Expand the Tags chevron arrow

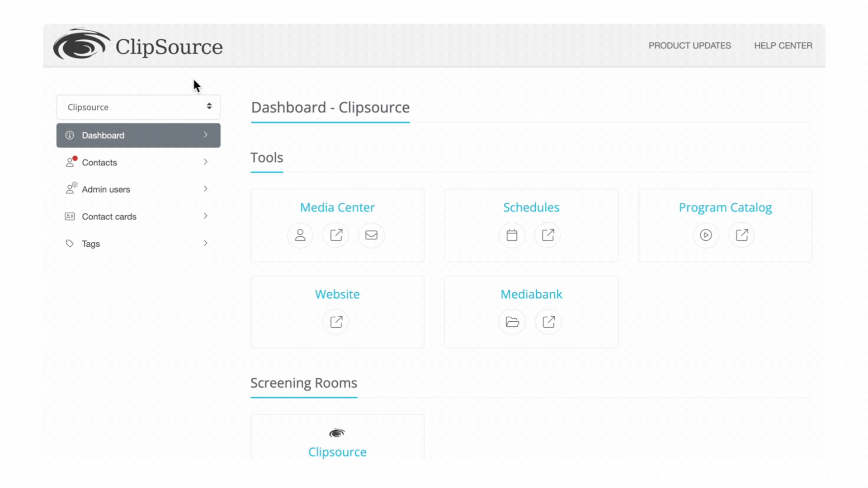click(x=206, y=243)
